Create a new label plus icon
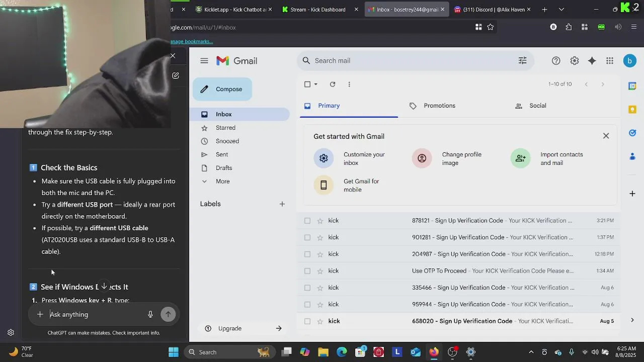This screenshot has height=362, width=644. point(282,204)
